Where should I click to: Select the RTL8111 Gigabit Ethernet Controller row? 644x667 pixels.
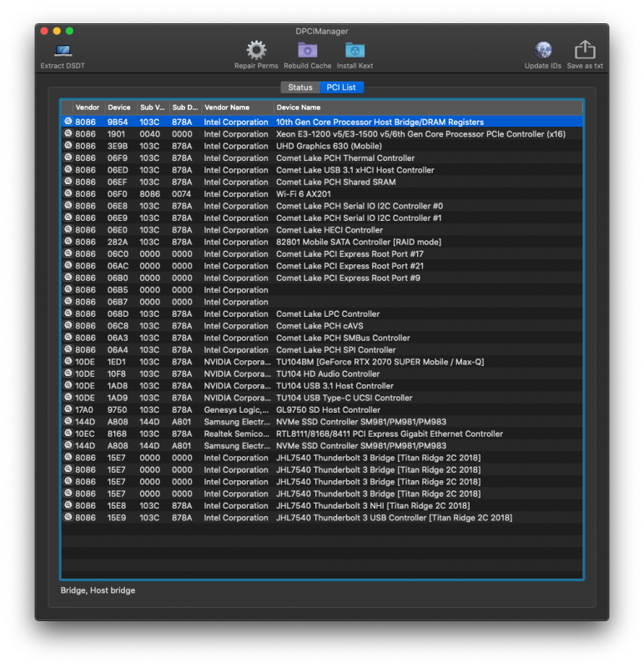coord(389,434)
